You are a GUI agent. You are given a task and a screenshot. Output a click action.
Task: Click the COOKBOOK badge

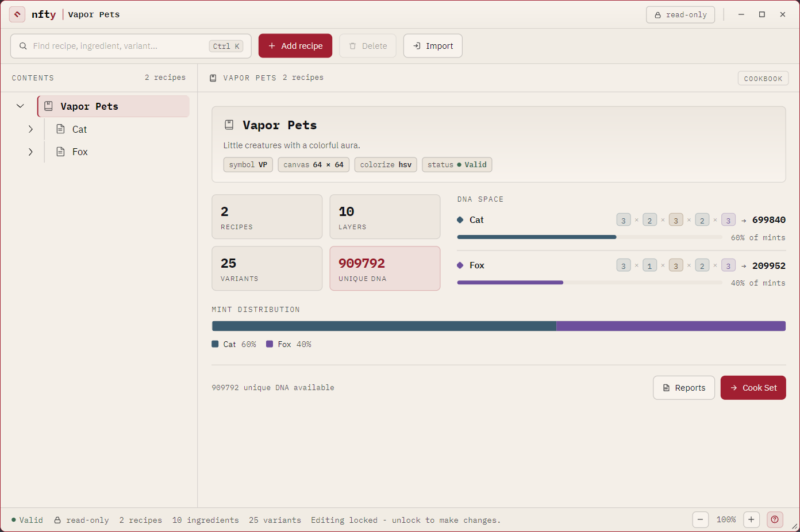point(763,79)
